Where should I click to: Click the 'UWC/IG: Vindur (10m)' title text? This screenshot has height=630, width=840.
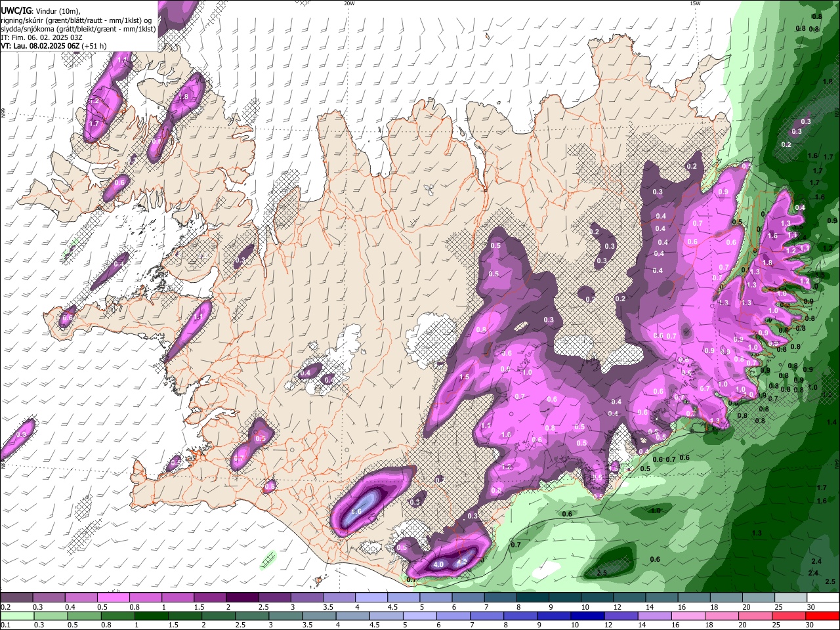click(41, 11)
